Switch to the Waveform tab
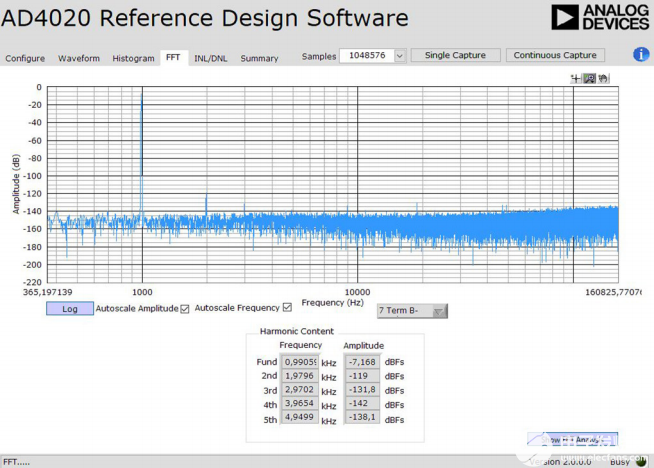This screenshot has width=654, height=468. (79, 58)
